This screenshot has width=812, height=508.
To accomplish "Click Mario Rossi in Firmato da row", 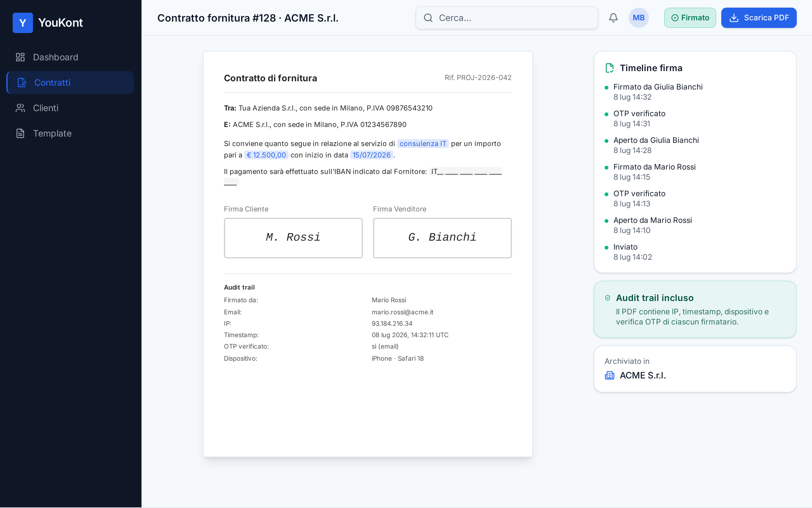I will 389,300.
